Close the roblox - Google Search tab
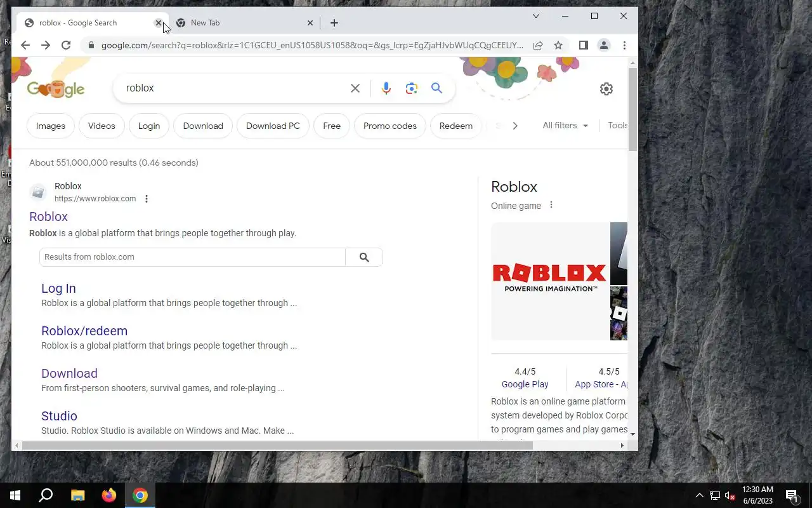Viewport: 812px width, 508px height. tap(159, 23)
